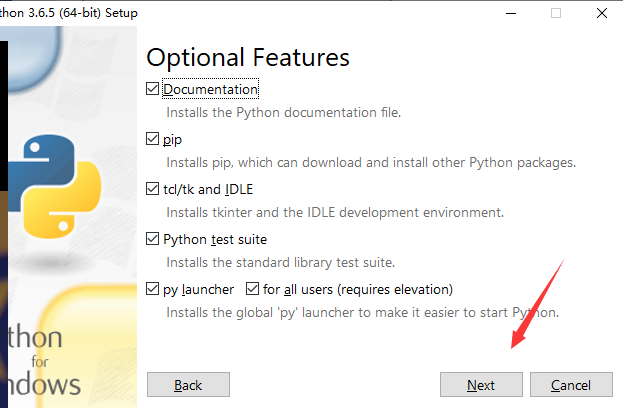Screen dimensions: 623x408
Task: Click the global 'py' launcher description text
Action: [x=362, y=313]
